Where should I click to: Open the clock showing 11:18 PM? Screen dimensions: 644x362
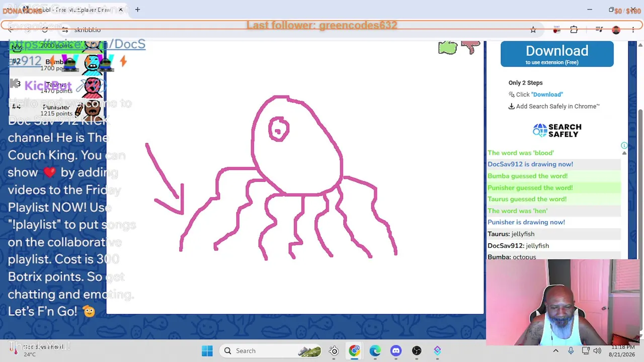[623, 351]
